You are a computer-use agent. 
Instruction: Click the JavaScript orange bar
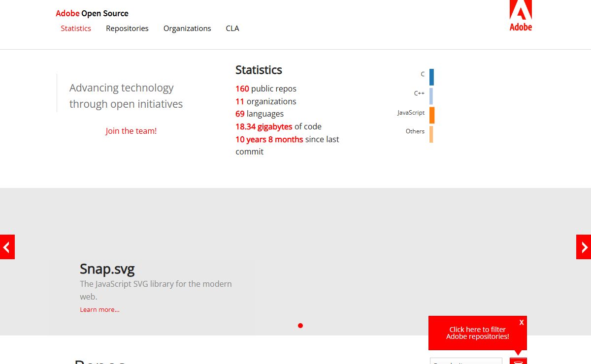(432, 115)
